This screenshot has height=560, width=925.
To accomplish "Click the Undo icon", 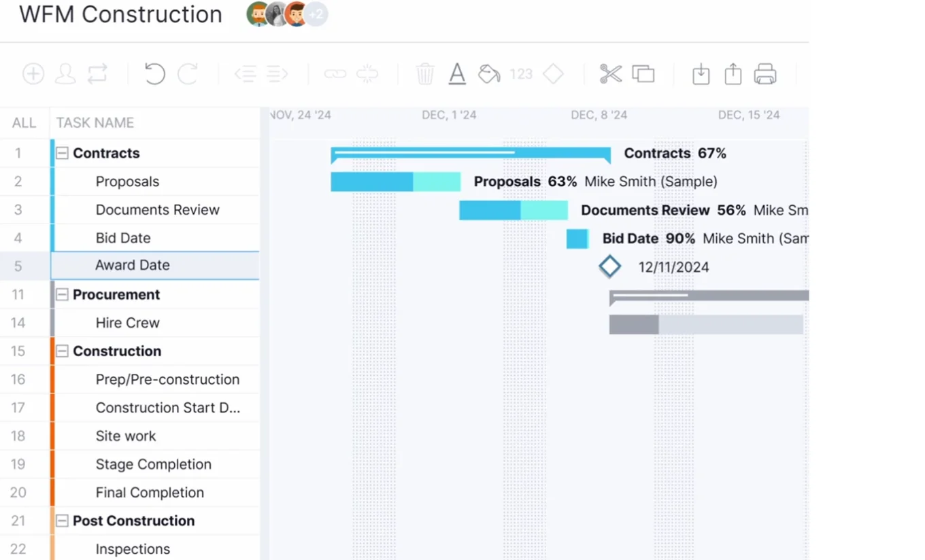I will point(154,73).
